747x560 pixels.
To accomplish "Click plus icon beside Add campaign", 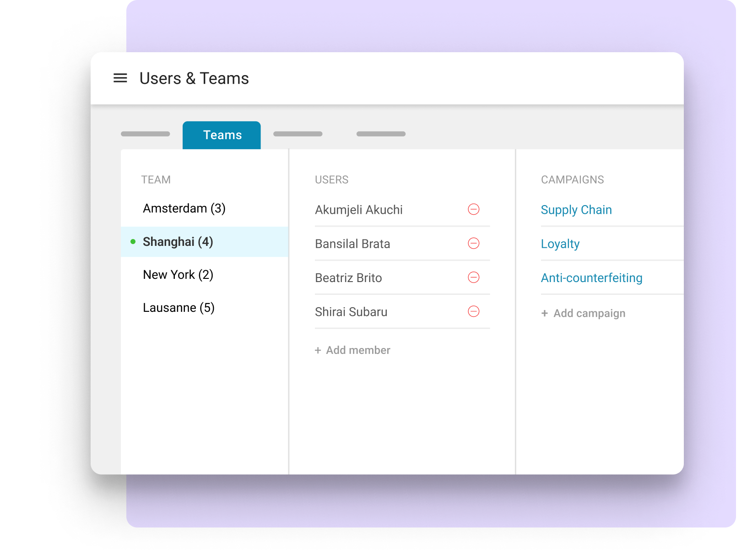I will [x=544, y=313].
